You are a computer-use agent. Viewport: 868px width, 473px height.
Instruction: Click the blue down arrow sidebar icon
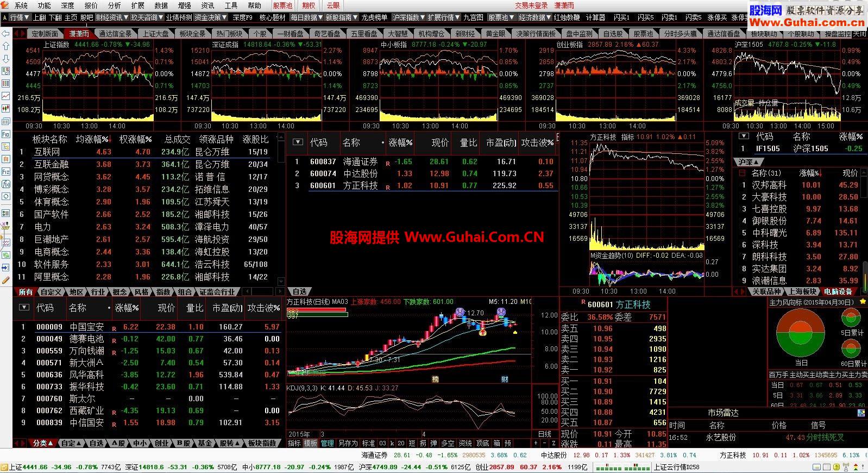point(6,59)
